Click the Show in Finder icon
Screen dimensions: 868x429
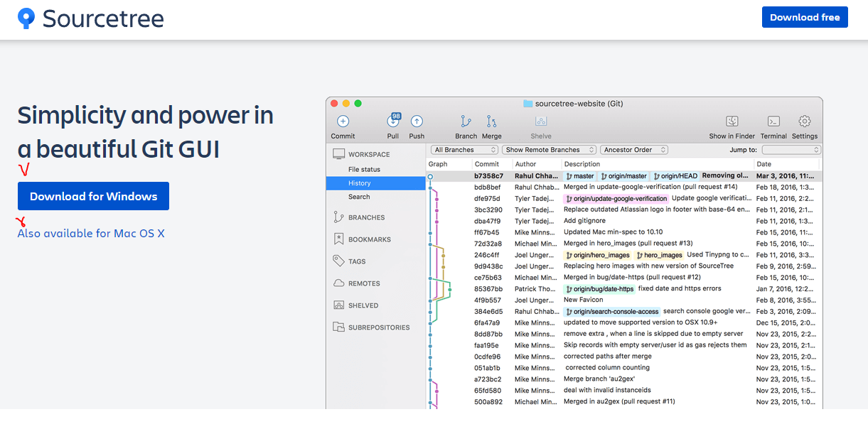(732, 121)
